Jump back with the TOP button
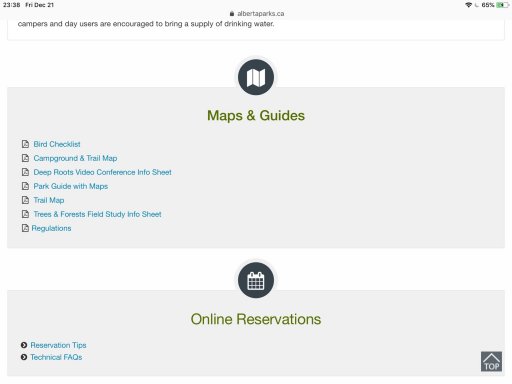512x384 pixels. click(491, 362)
